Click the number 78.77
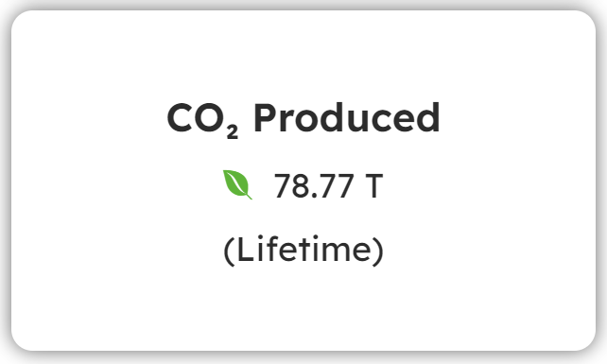The width and height of the screenshot is (607, 364). coord(314,186)
